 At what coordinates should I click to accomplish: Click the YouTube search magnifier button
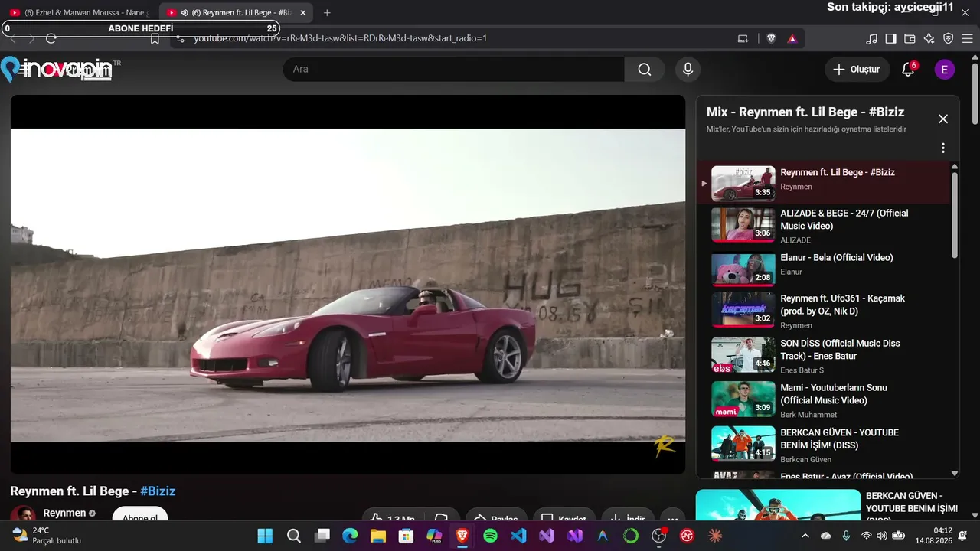click(x=645, y=70)
